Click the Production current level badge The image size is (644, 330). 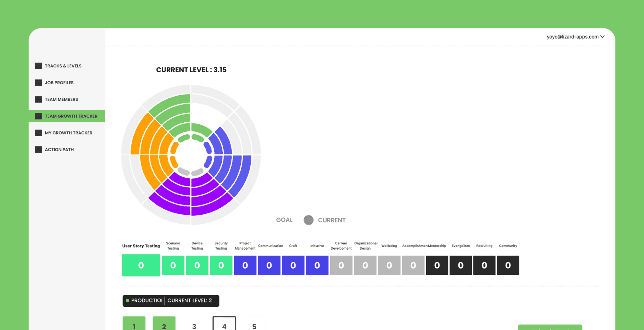pyautogui.click(x=171, y=301)
